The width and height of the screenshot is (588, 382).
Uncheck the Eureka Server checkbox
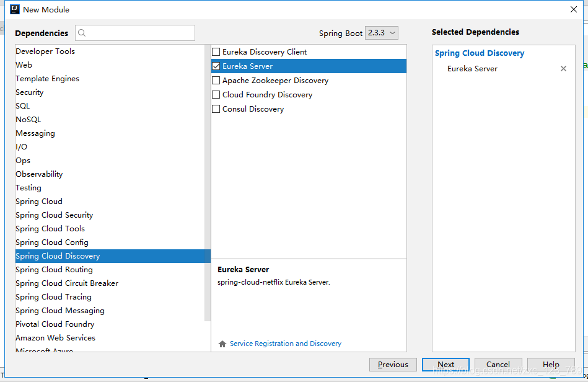(x=216, y=66)
